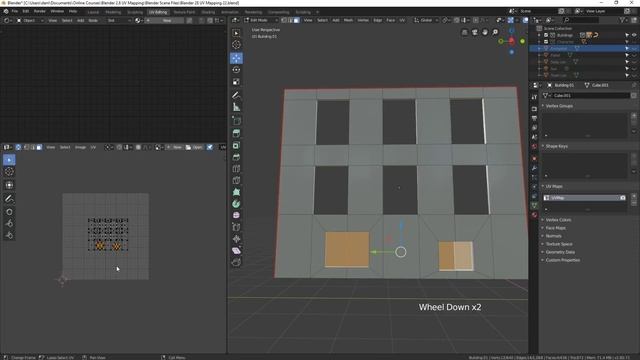Image resolution: width=640 pixels, height=360 pixels.
Task: Expand the Texture Space panel
Action: pyautogui.click(x=559, y=244)
